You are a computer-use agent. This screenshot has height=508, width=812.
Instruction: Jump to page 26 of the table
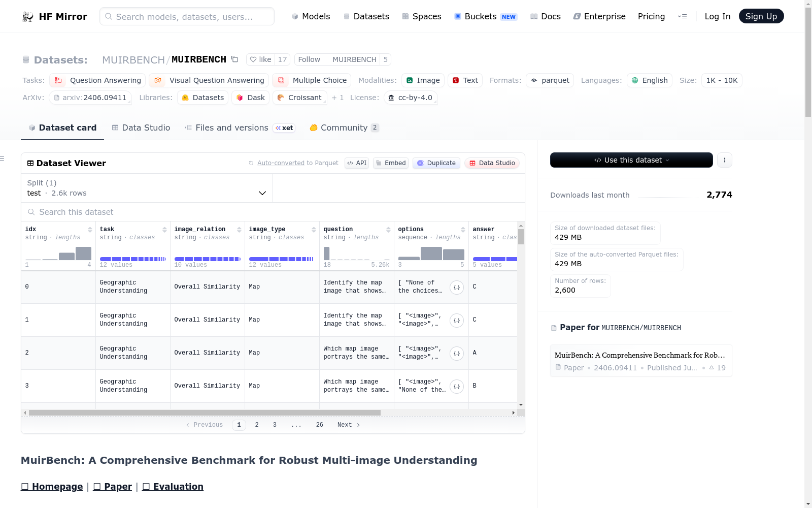click(x=320, y=425)
